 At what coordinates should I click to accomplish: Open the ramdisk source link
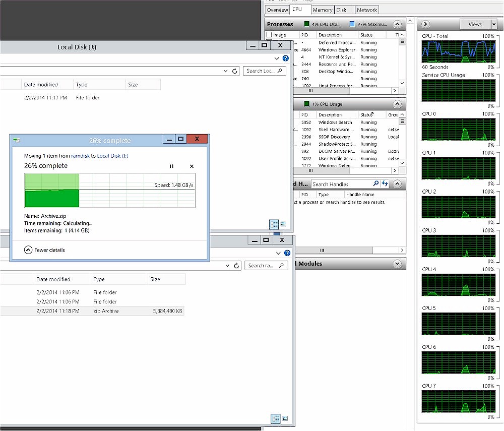click(x=80, y=156)
